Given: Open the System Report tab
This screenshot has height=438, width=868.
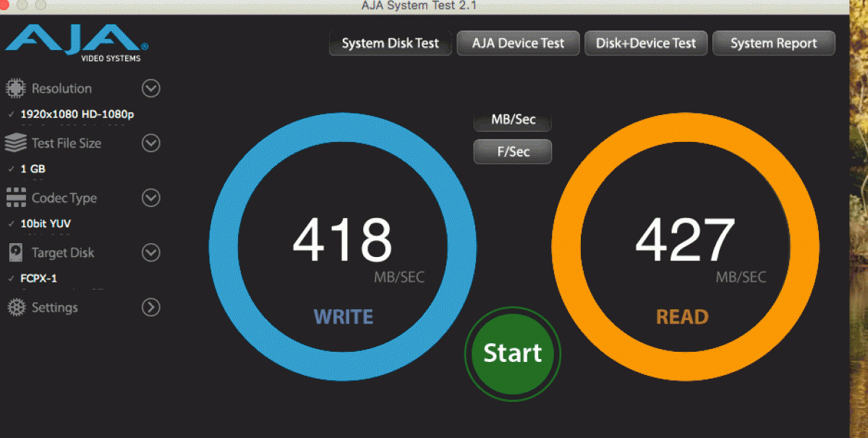Looking at the screenshot, I should pyautogui.click(x=774, y=43).
